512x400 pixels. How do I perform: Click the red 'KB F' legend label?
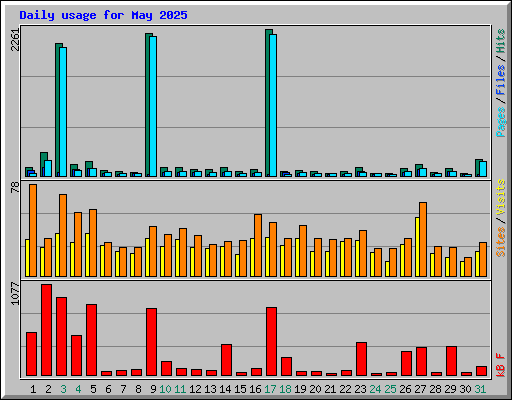(501, 365)
